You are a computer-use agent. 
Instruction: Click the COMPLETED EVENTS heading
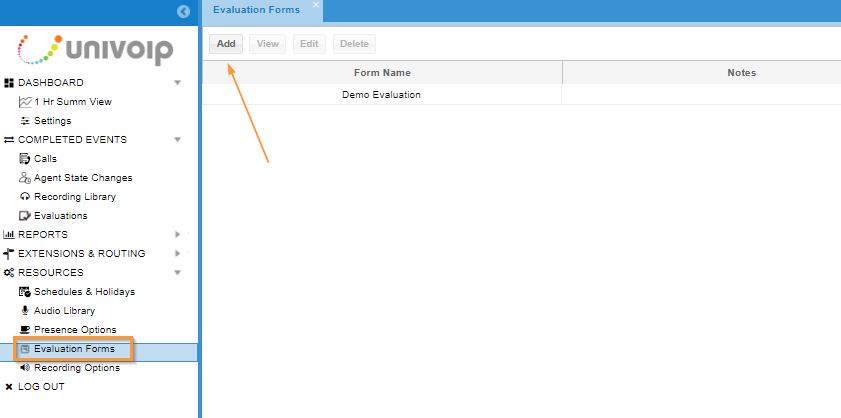pyautogui.click(x=72, y=140)
